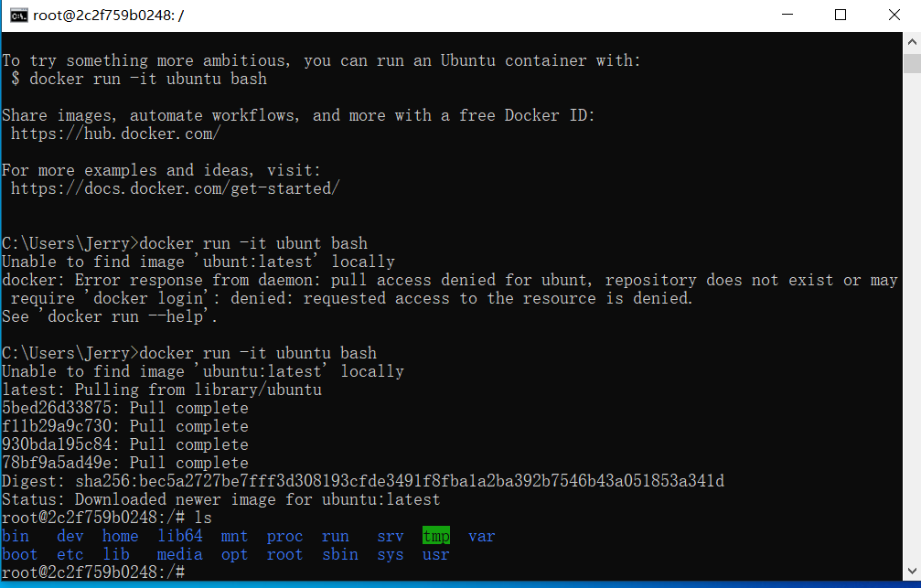Click the 'Digest: sha256' hash line
The image size is (921, 588).
(x=363, y=481)
